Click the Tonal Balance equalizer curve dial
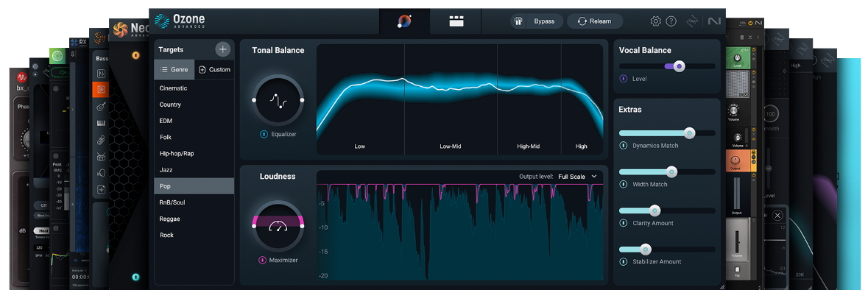The width and height of the screenshot is (868, 290). coord(278,99)
